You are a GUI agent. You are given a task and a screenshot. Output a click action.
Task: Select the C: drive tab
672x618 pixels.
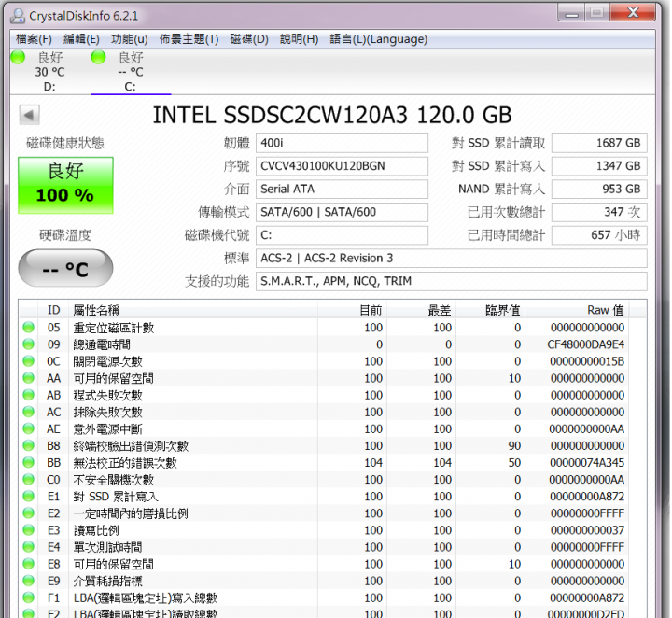(x=131, y=71)
